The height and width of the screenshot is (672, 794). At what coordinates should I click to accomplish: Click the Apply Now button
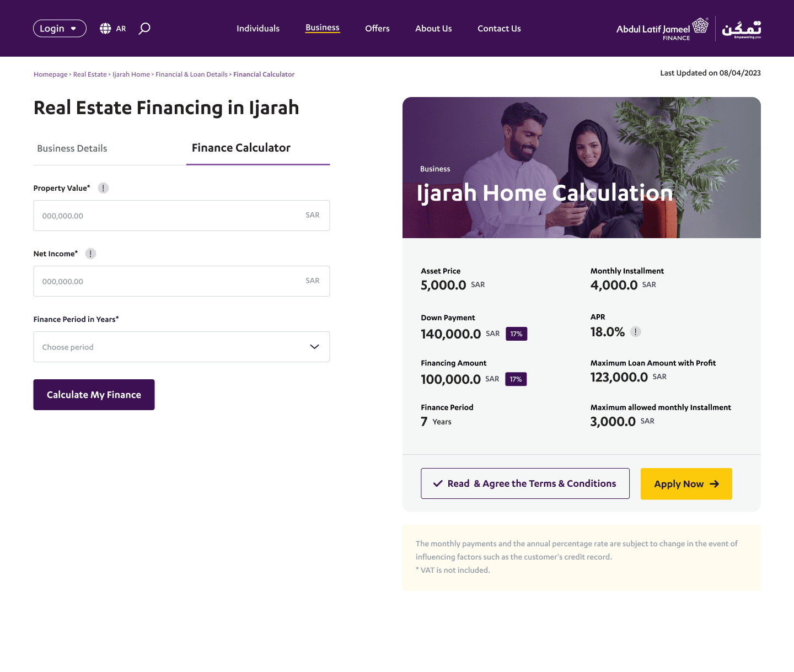pyautogui.click(x=686, y=484)
